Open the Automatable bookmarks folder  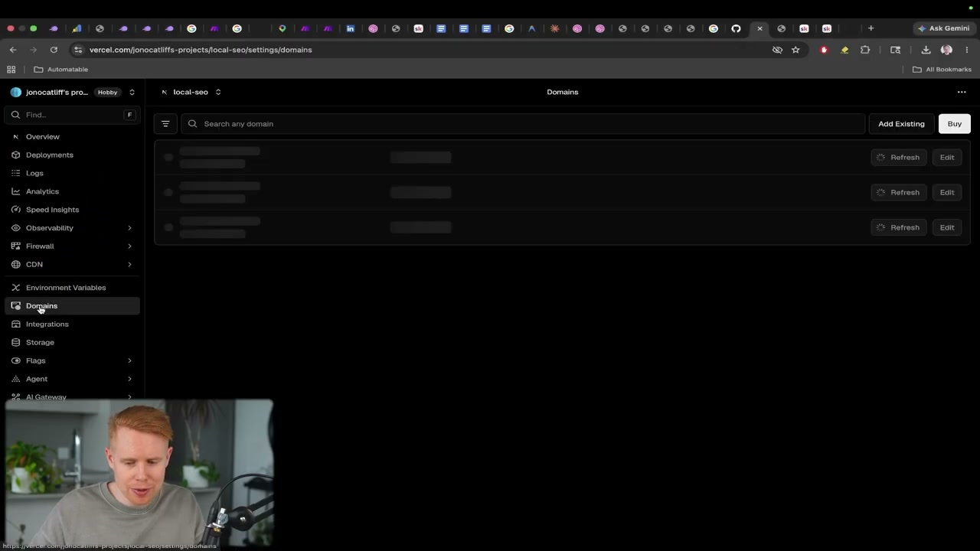(x=61, y=70)
